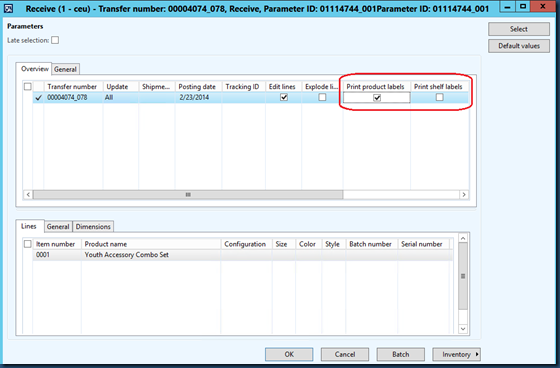Enable the Print shelf labels checkbox

tap(440, 97)
